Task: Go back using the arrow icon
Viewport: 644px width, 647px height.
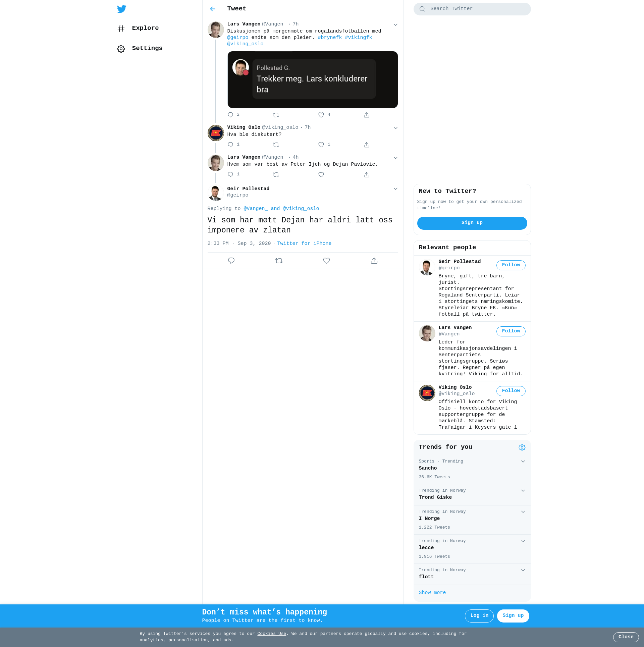Action: point(213,9)
